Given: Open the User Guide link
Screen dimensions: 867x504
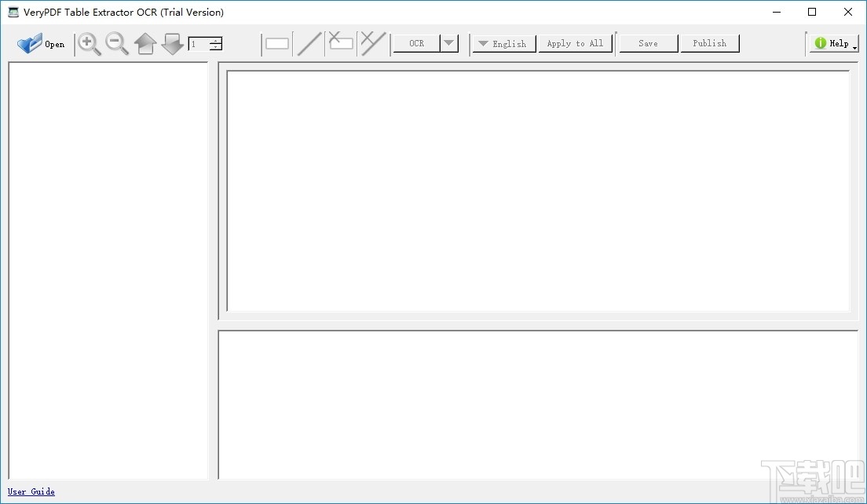Looking at the screenshot, I should tap(31, 491).
